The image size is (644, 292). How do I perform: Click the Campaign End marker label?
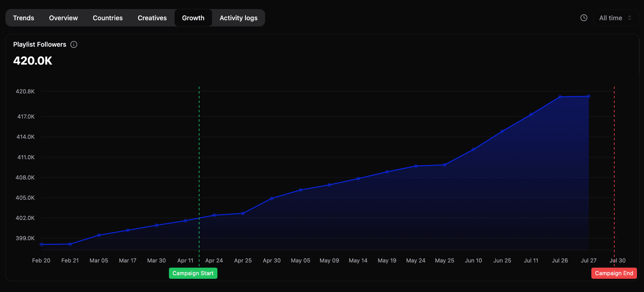pyautogui.click(x=614, y=273)
